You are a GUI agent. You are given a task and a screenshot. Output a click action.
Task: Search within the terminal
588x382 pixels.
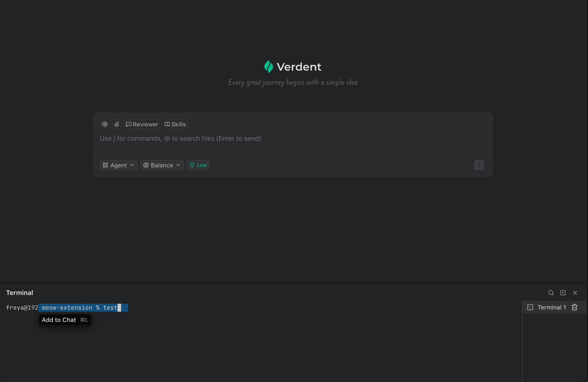[x=551, y=293]
